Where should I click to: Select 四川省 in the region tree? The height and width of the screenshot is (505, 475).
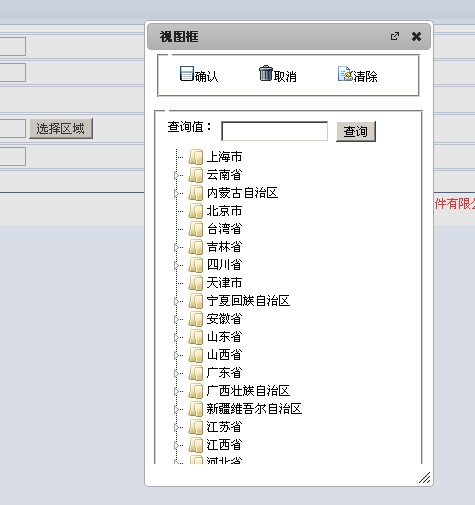tap(224, 265)
